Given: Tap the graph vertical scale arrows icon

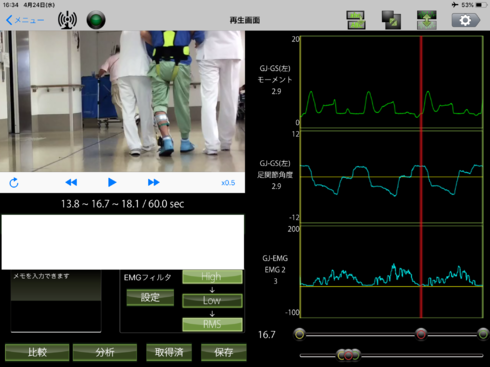Looking at the screenshot, I should click(427, 20).
